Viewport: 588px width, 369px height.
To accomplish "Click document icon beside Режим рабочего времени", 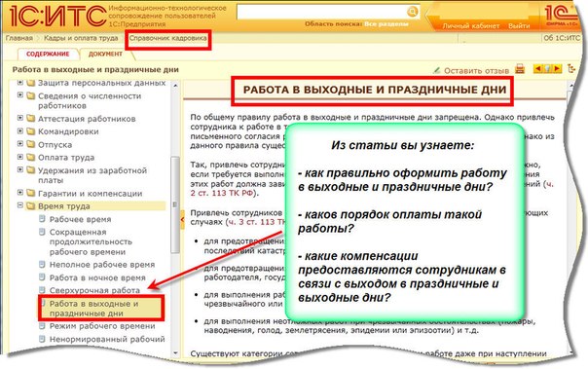I will (42, 325).
